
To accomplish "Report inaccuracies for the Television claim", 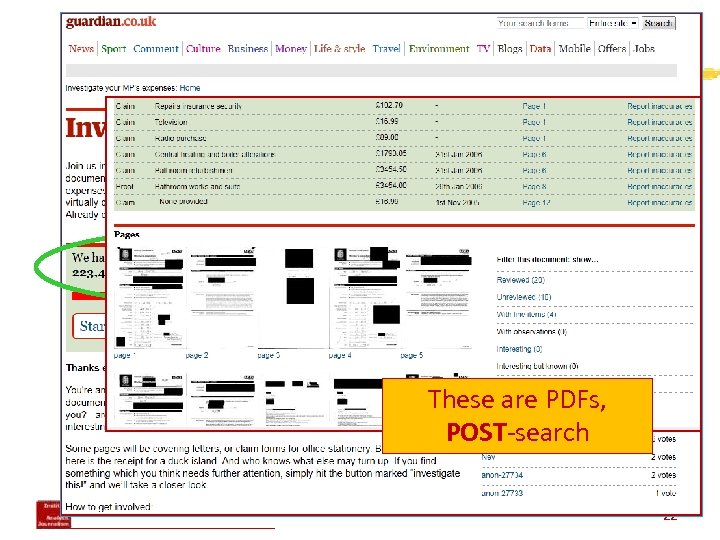I will pyautogui.click(x=660, y=122).
